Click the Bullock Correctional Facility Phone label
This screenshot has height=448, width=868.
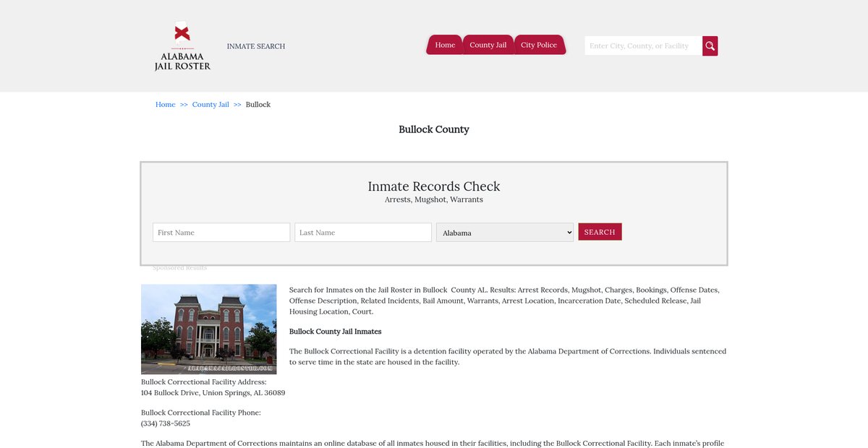201,413
